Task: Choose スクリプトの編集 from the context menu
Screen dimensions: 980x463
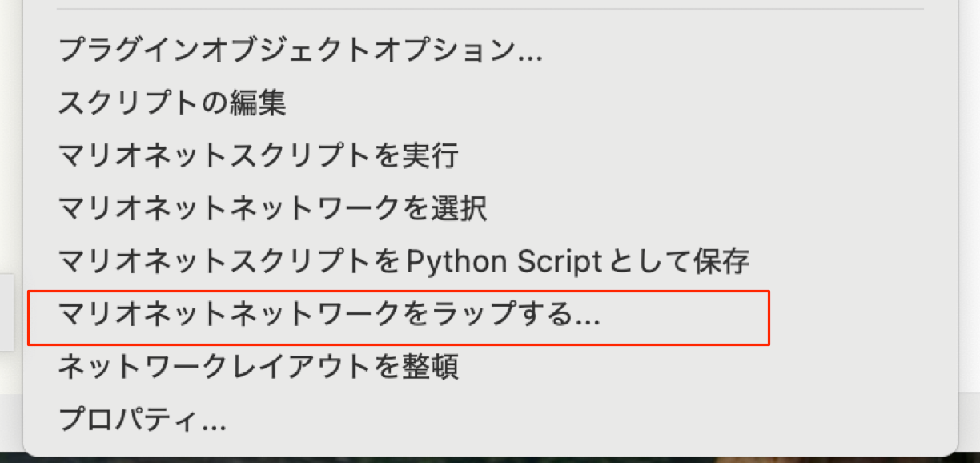Action: tap(172, 103)
